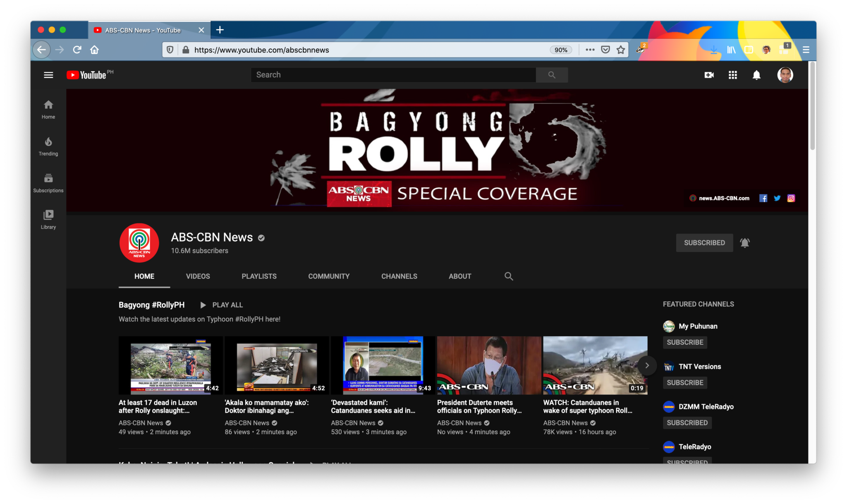The image size is (847, 504).
Task: Click '10.6M subscribers' text
Action: (199, 251)
